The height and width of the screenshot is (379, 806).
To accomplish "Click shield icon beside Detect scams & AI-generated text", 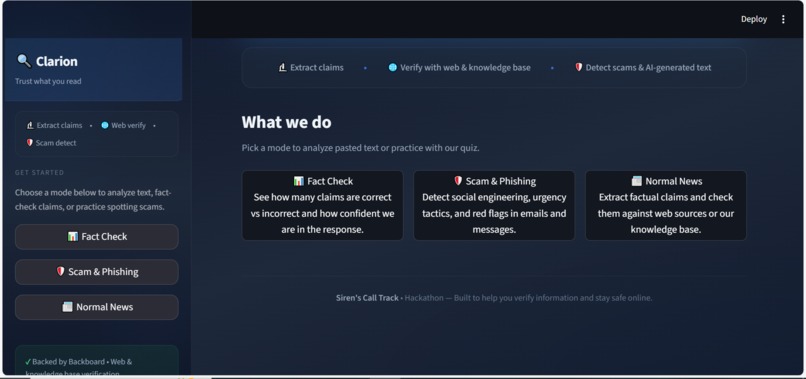I will tap(579, 67).
